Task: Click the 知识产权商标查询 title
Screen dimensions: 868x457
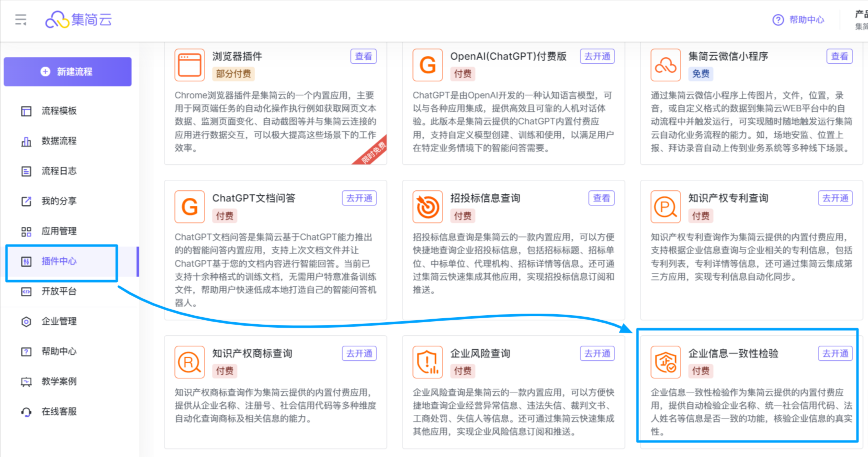Action: (252, 354)
